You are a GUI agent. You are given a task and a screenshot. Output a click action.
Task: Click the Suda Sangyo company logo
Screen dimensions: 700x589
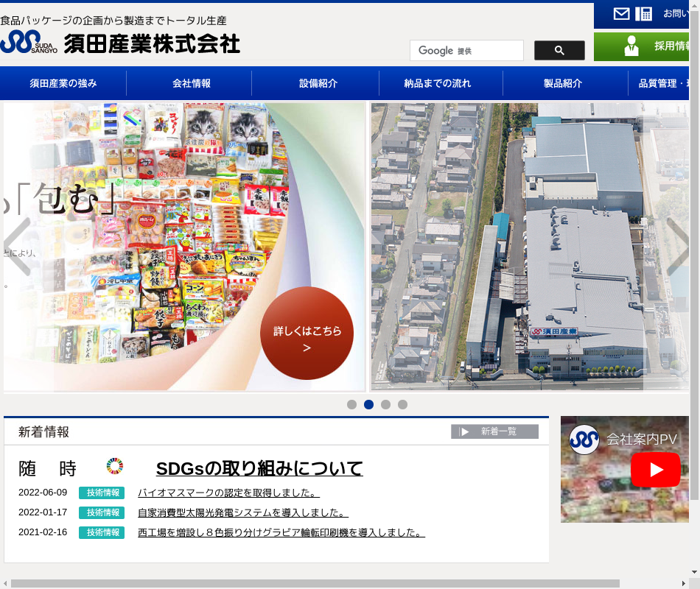coord(120,43)
